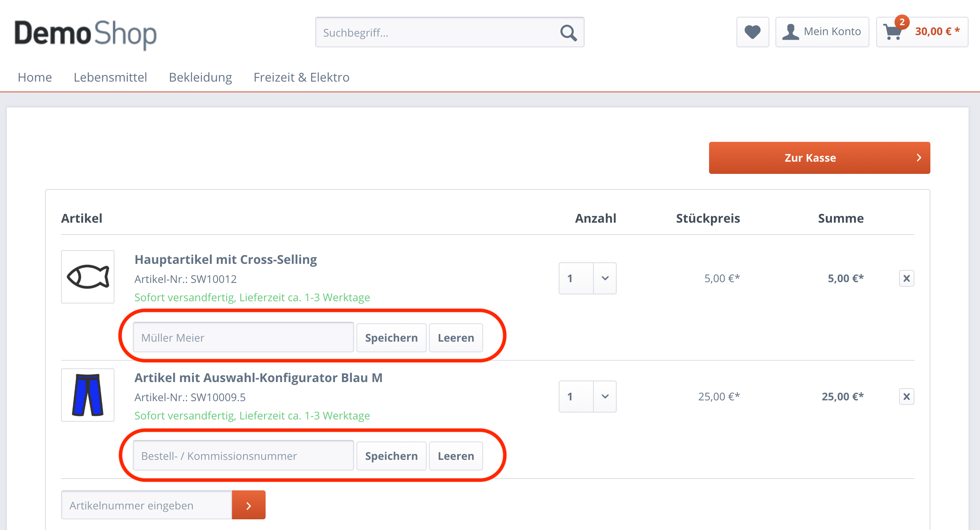Click the Summe value 25,00 €
980x530 pixels.
click(x=843, y=397)
